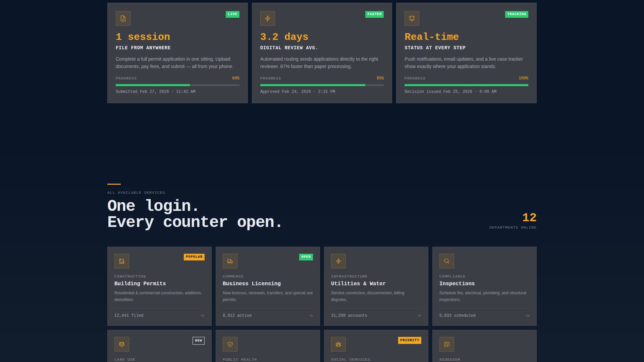Click the CONSTRUCTION category label
The width and height of the screenshot is (644, 362).
pyautogui.click(x=130, y=277)
